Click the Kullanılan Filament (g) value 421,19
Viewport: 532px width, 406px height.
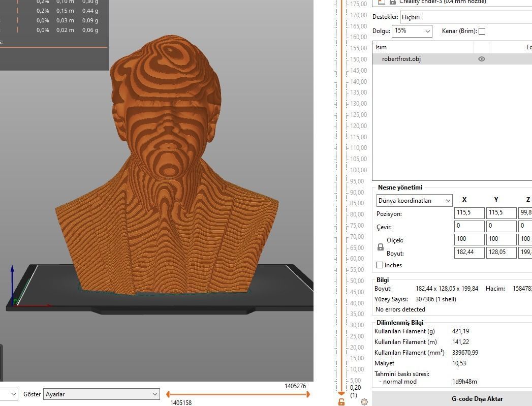(x=460, y=331)
